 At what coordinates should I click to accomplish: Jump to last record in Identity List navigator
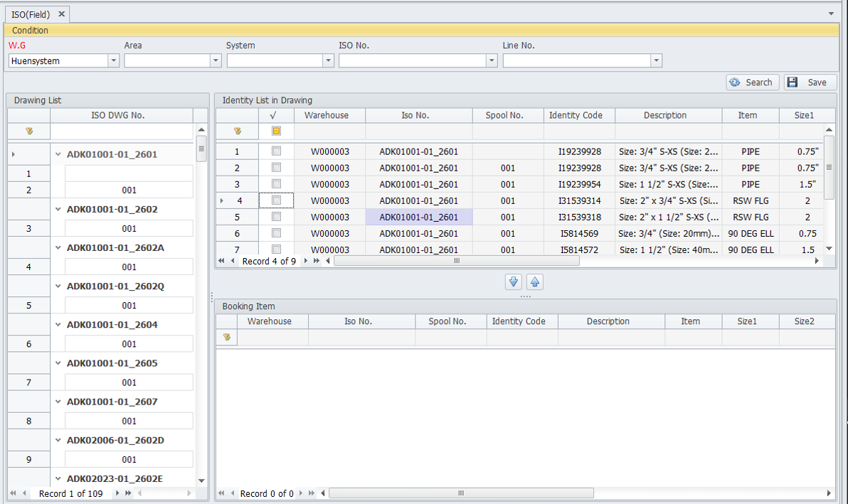[x=316, y=261]
